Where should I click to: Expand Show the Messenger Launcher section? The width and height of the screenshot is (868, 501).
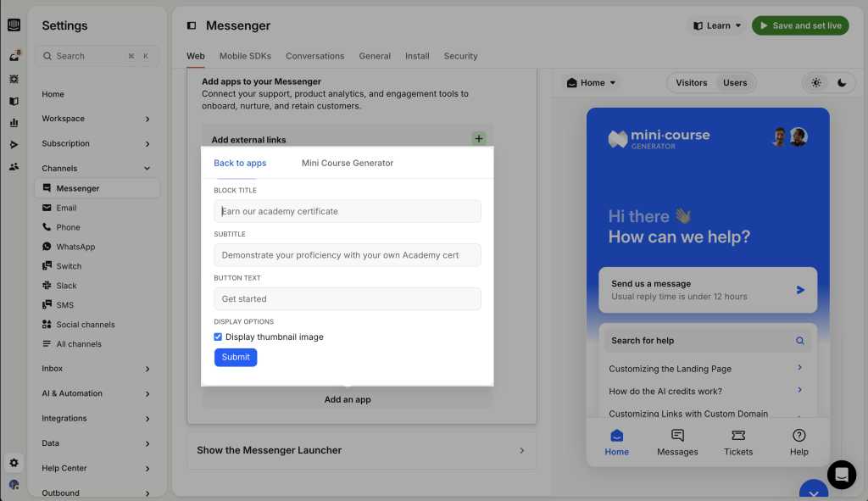click(x=362, y=450)
